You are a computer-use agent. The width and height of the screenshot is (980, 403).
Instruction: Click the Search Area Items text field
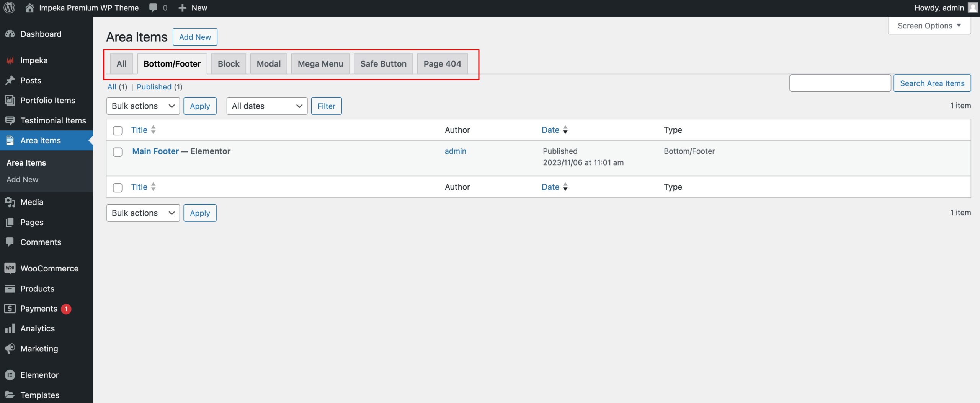coord(840,83)
